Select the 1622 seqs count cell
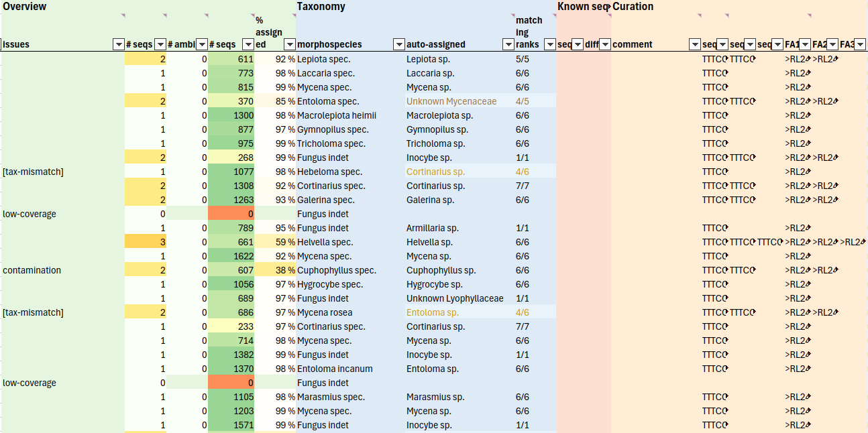868x433 pixels. [231, 256]
